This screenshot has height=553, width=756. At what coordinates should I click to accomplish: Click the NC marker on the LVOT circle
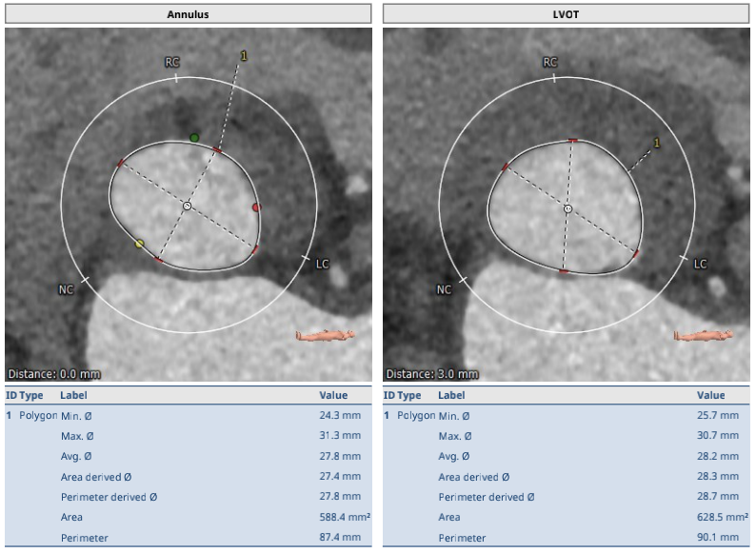445,289
